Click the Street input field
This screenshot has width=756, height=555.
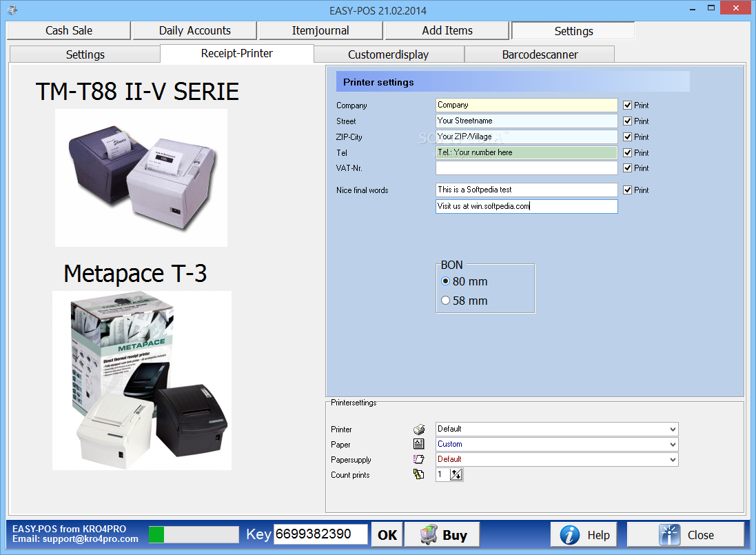(527, 121)
